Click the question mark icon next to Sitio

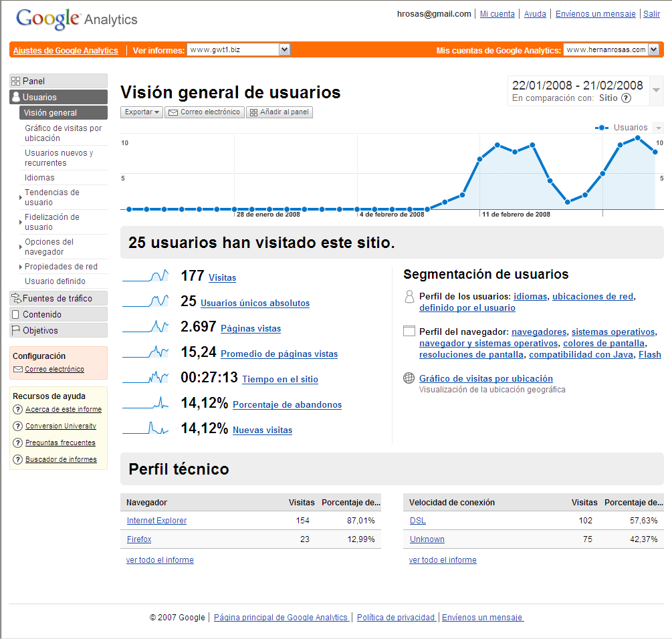626,98
